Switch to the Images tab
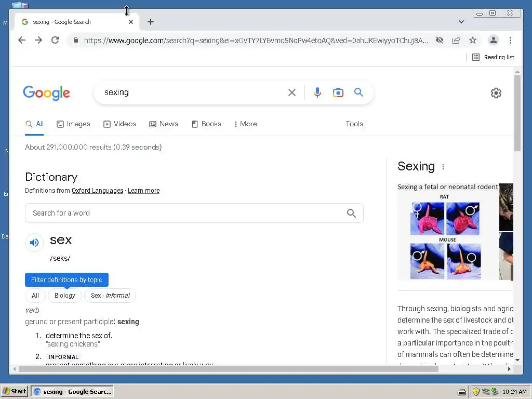Viewport: 532px width, 399px height. (73, 124)
